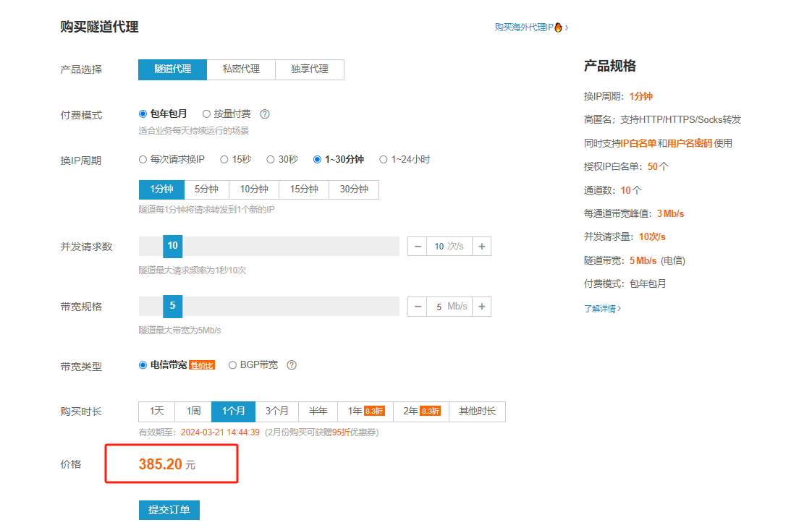The image size is (812, 525).
Task: Set purchase duration to 3个月
Action: pos(277,411)
